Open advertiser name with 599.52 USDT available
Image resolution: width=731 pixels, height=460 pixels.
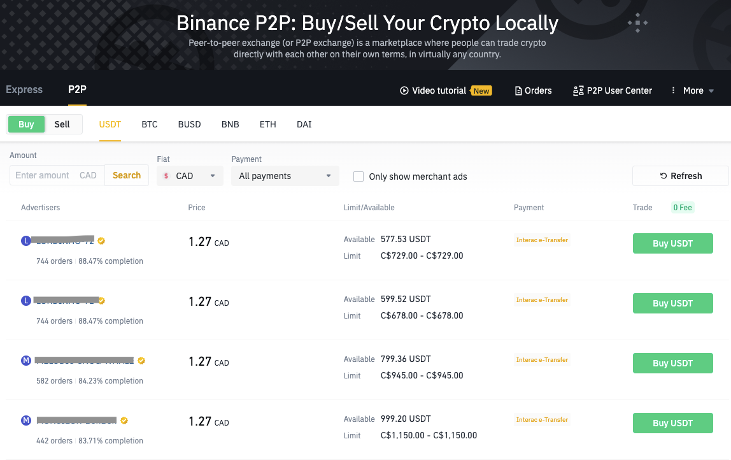pyautogui.click(x=65, y=300)
